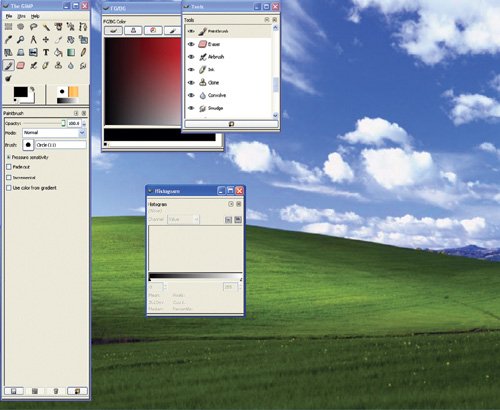
Task: Toggle visibility eye for Convolve in Tools list
Action: pyautogui.click(x=191, y=95)
